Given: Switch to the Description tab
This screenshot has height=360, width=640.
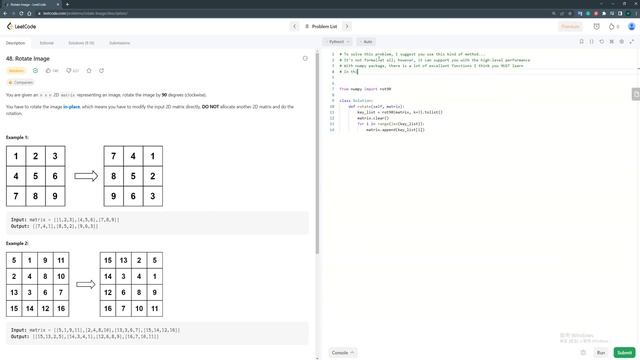Looking at the screenshot, I should pos(16,43).
